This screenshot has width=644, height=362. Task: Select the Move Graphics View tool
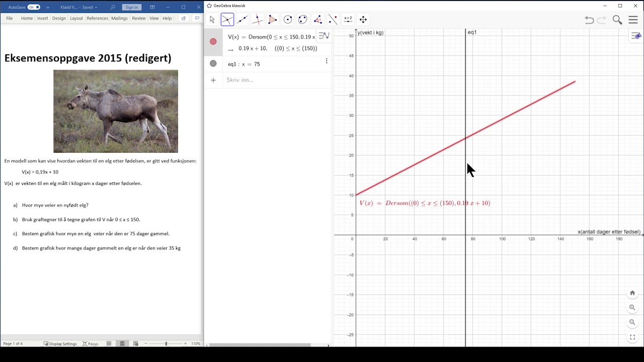click(x=363, y=20)
